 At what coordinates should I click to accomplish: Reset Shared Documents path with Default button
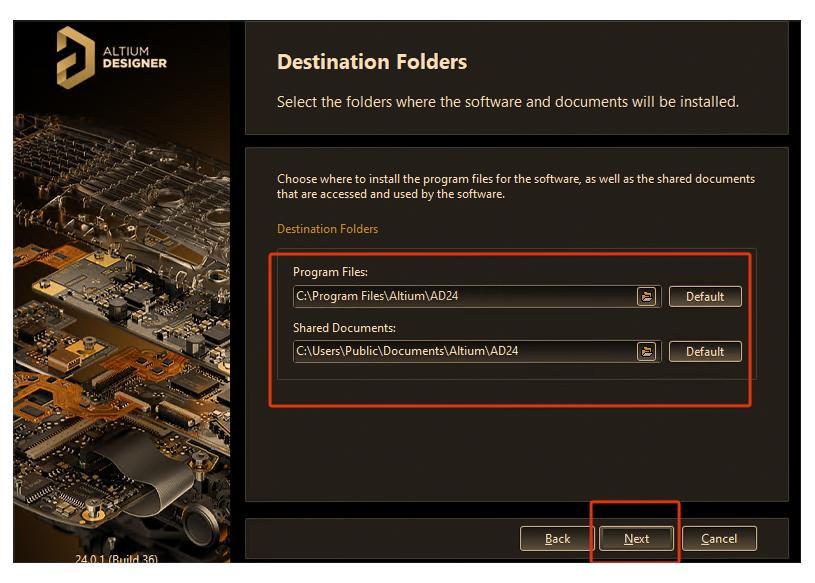point(704,351)
